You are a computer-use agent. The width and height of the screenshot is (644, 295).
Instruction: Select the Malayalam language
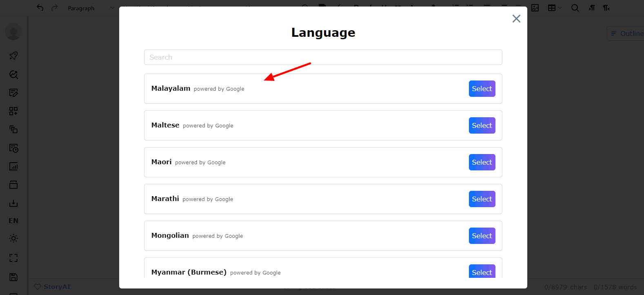point(482,89)
